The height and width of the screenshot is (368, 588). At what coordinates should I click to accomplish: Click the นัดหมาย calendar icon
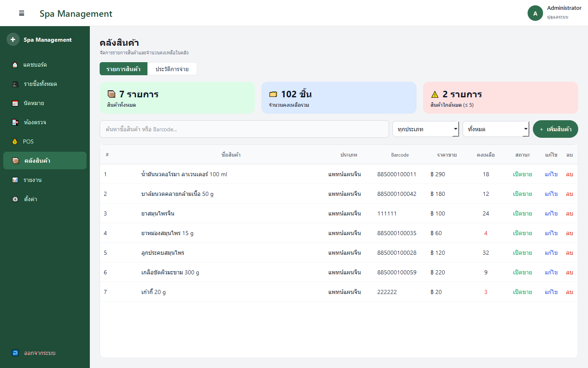[15, 103]
